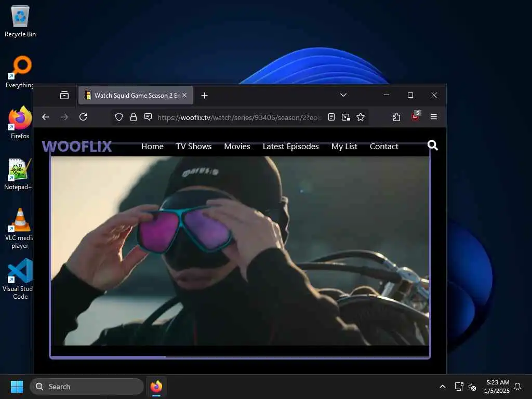Viewport: 532px width, 399px height.
Task: Click the video player frame
Action: [240, 251]
